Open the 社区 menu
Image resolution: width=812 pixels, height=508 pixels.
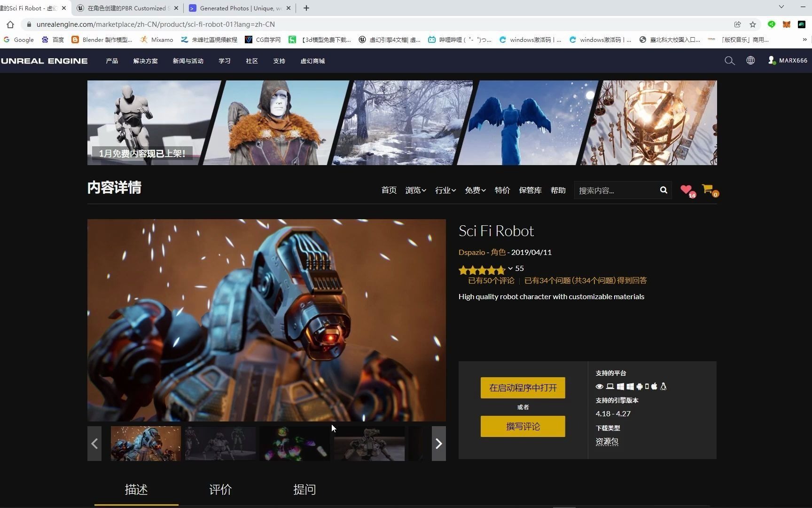(252, 61)
